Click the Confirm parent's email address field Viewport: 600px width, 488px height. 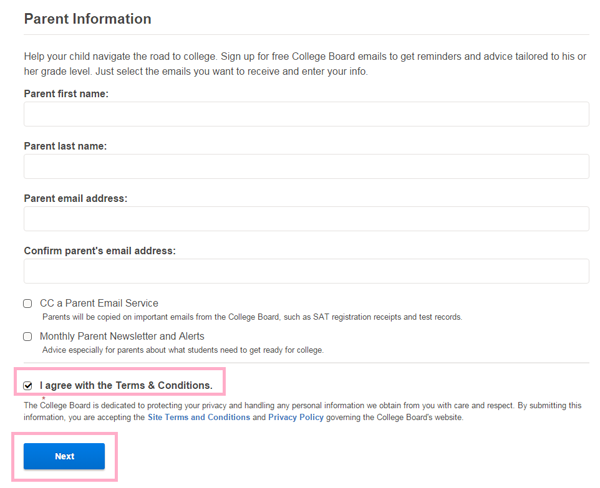click(x=306, y=270)
